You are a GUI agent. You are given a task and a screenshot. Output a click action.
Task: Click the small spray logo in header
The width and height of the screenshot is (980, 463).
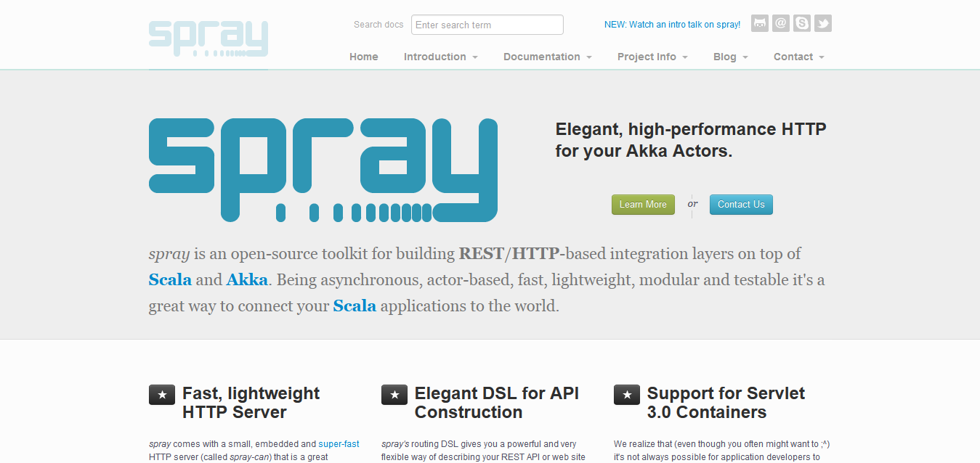pos(208,38)
